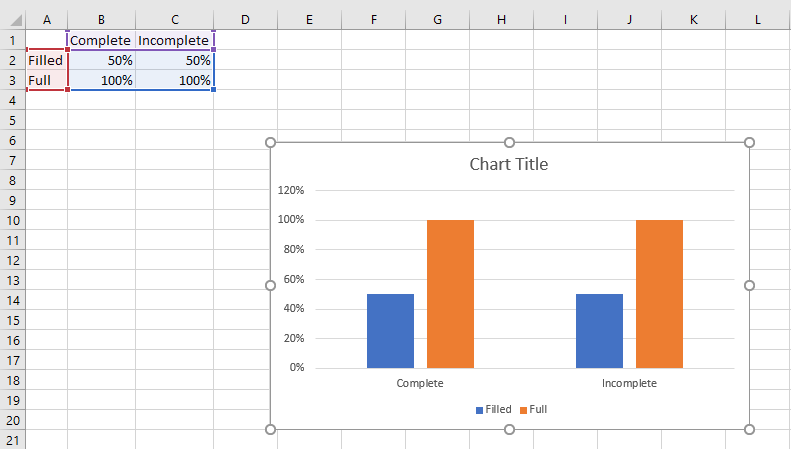Select cell C2 with value 50%
Viewport: 791px width, 449px height.
pos(175,60)
